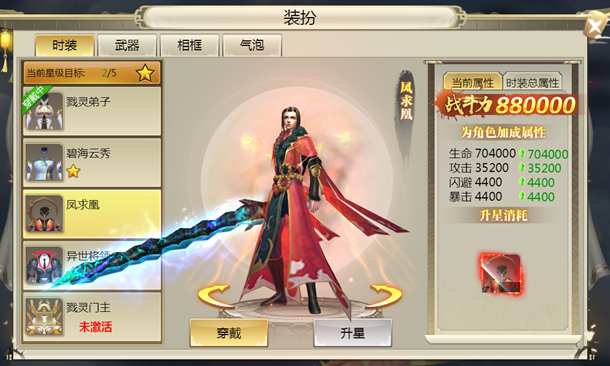Viewport: 610px width, 366px height.
Task: Close the 装扮 panel
Action: [595, 26]
